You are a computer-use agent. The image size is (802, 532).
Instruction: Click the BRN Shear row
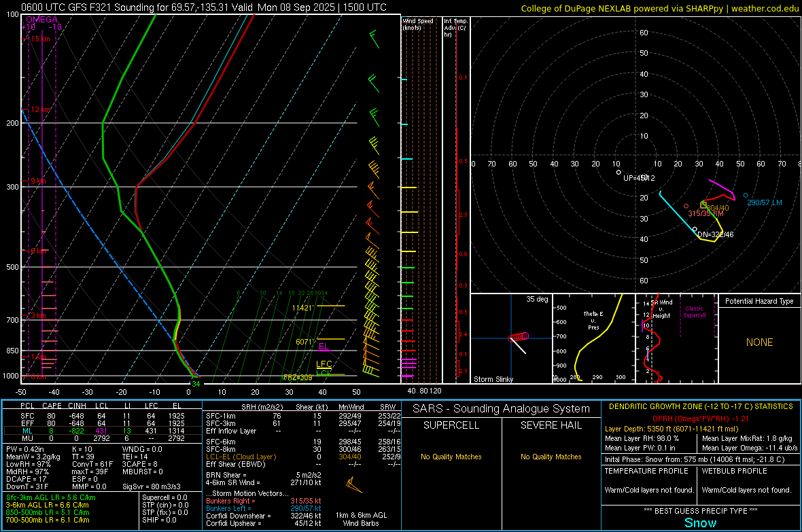click(x=264, y=475)
